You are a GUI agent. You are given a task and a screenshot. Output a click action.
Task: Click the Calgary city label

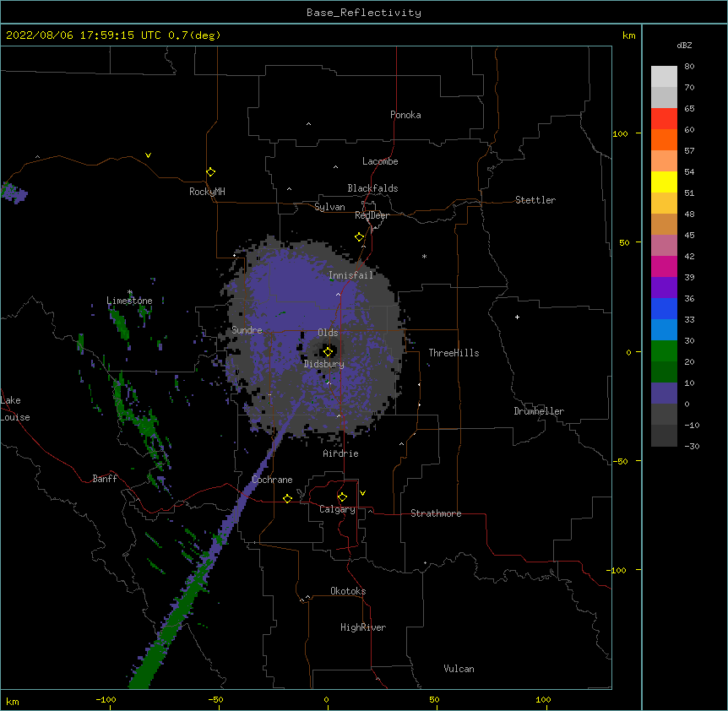[337, 509]
